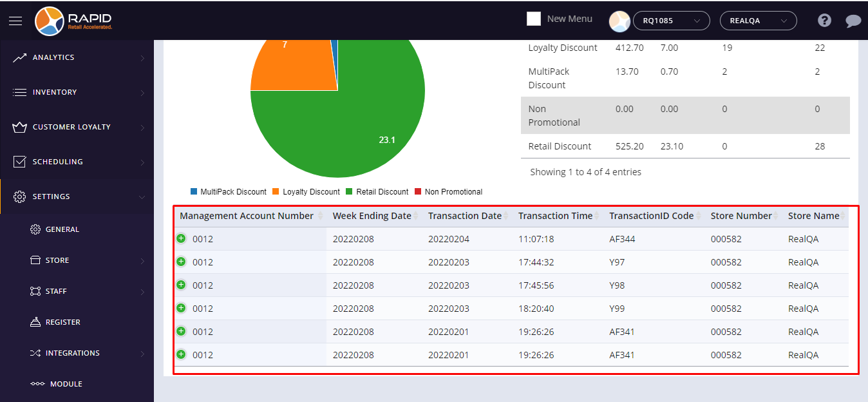Screen dimensions: 868x402
Task: Enable the New Menu checkbox
Action: [x=534, y=19]
